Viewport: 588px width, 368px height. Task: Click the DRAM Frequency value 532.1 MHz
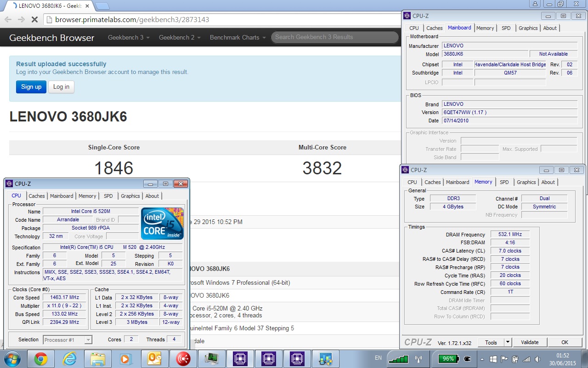coord(510,235)
